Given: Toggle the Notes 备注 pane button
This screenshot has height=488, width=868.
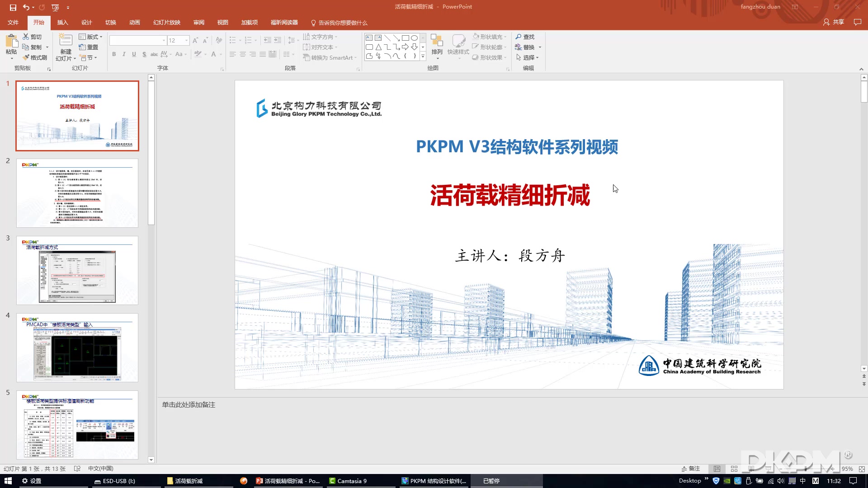Looking at the screenshot, I should click(690, 469).
